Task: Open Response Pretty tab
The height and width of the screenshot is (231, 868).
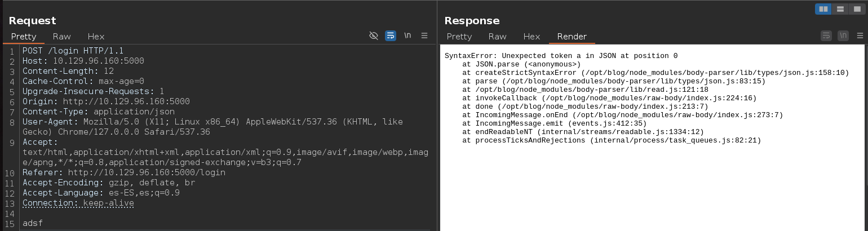Action: pos(459,36)
